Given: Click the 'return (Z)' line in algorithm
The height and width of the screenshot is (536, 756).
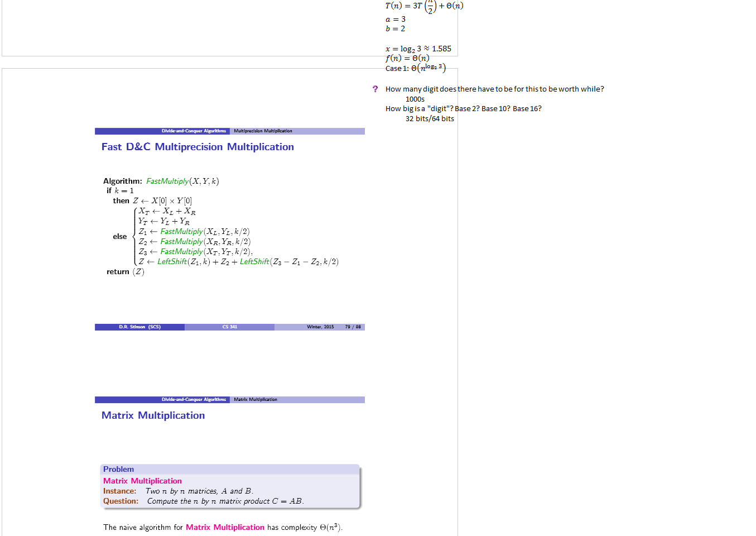Looking at the screenshot, I should click(125, 272).
